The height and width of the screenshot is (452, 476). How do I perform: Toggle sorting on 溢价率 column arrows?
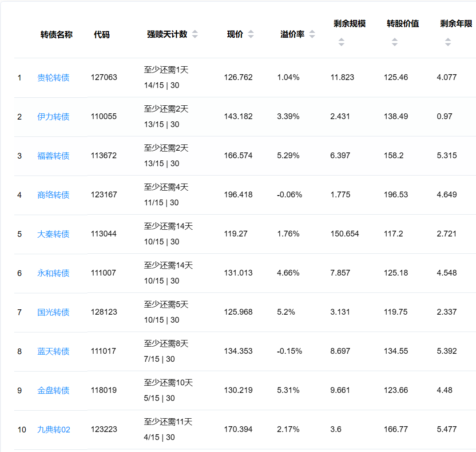312,35
